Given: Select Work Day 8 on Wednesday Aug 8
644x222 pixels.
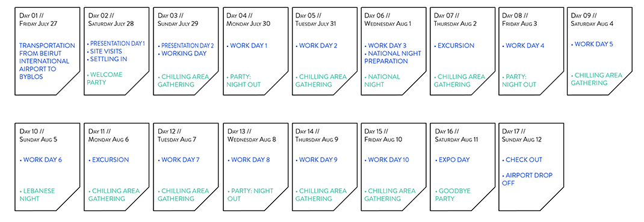Looking at the screenshot, I should tap(249, 159).
